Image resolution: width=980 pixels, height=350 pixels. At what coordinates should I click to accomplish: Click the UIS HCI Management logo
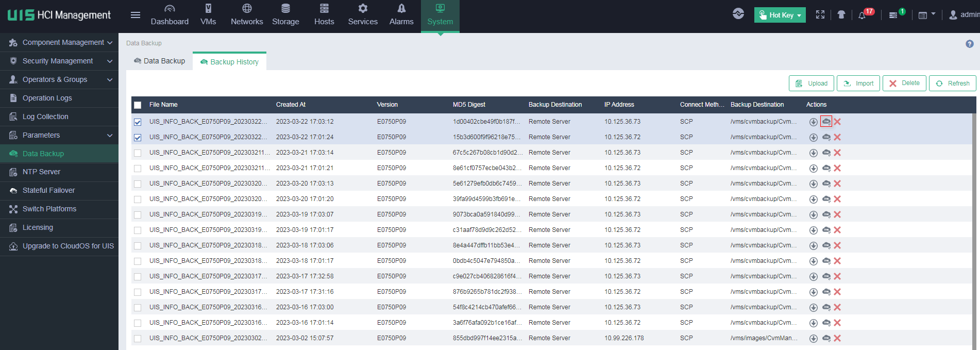(59, 15)
